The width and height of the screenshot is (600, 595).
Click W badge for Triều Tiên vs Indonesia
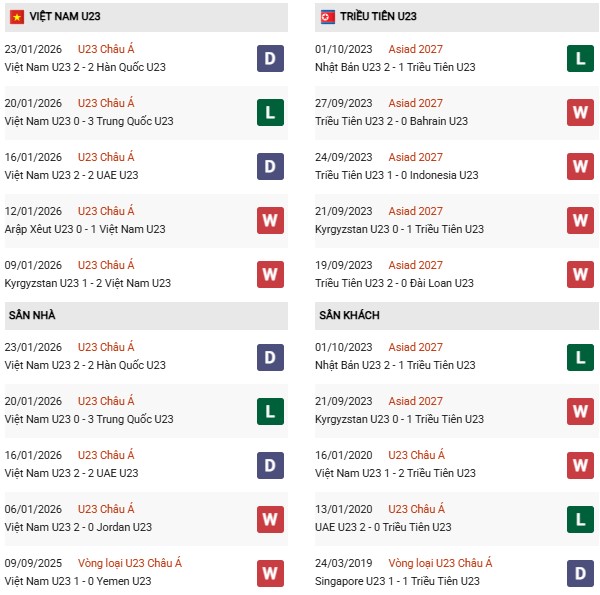click(x=581, y=166)
